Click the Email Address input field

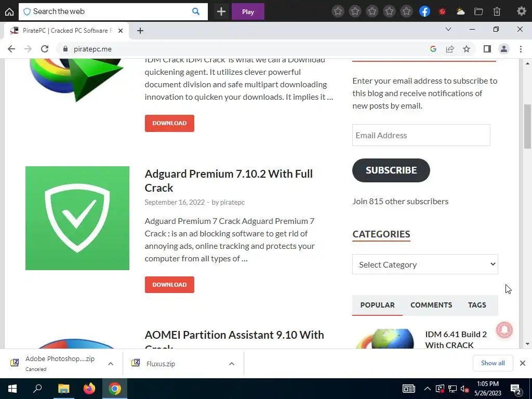421,135
